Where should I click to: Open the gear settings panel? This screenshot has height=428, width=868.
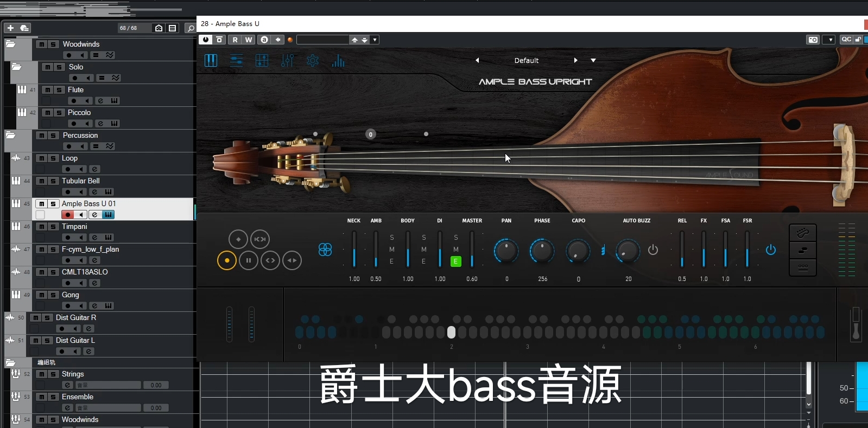313,61
